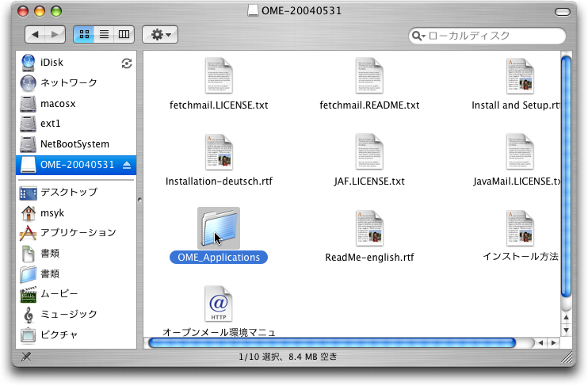Select the デスクトップ sidebar item
The image size is (588, 386).
pyautogui.click(x=68, y=192)
